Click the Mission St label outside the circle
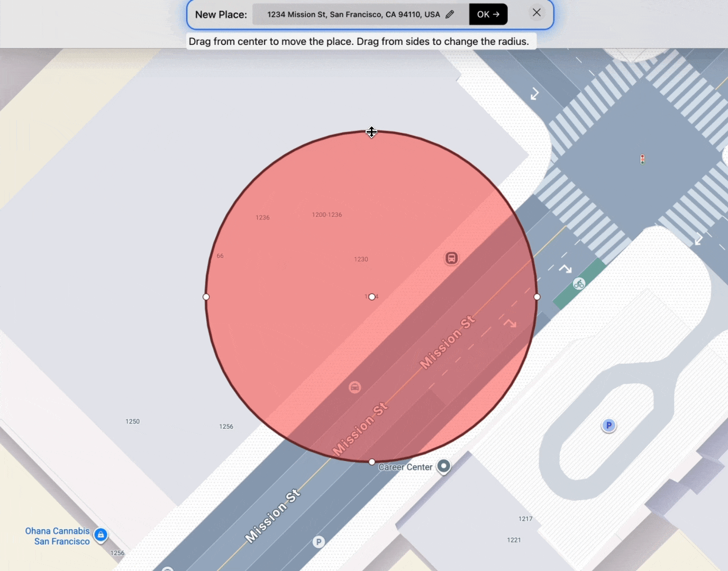Screen dimensions: 728x571 [273, 515]
